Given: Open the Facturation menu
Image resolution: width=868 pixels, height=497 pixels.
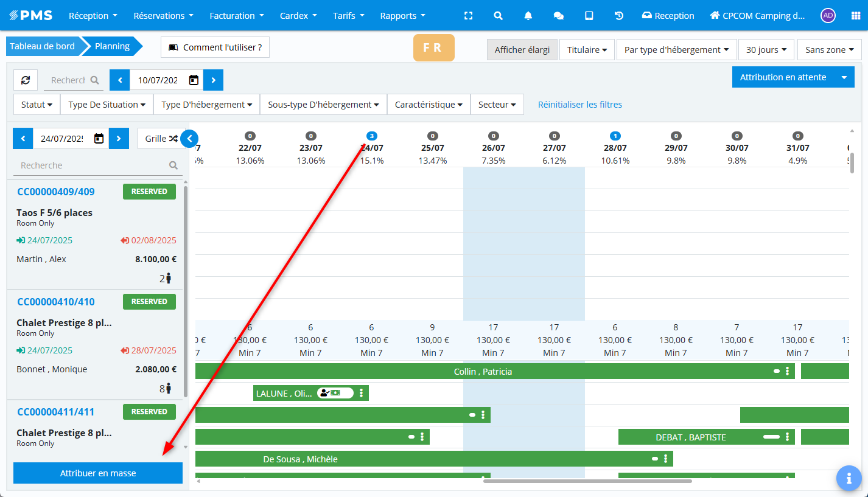Looking at the screenshot, I should pos(236,16).
